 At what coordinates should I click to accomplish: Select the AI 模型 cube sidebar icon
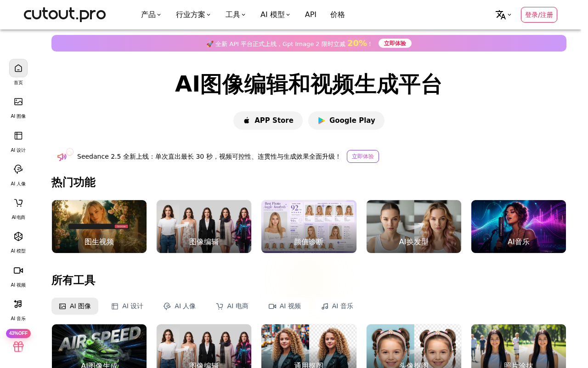tap(18, 236)
